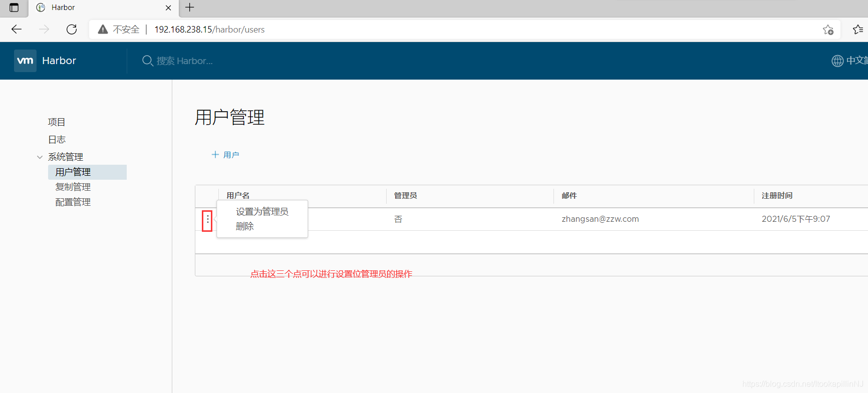Click the not-secure warning triangle icon
The width and height of the screenshot is (868, 393).
click(x=103, y=30)
